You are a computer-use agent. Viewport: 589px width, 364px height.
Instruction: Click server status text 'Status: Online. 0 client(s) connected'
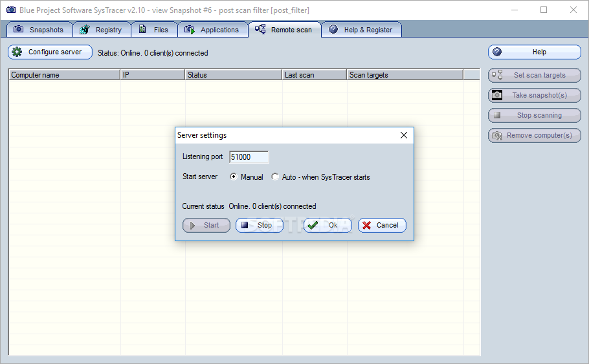pos(153,53)
